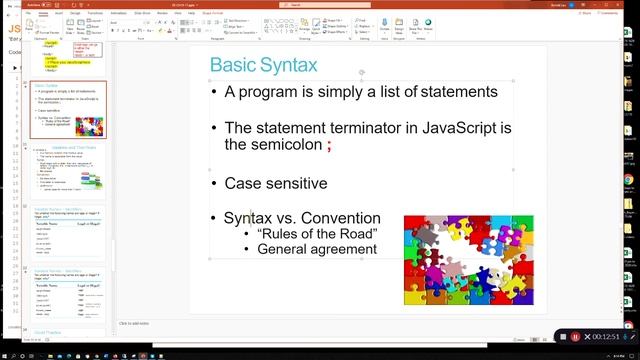Switch to the Animations tab

click(x=118, y=13)
